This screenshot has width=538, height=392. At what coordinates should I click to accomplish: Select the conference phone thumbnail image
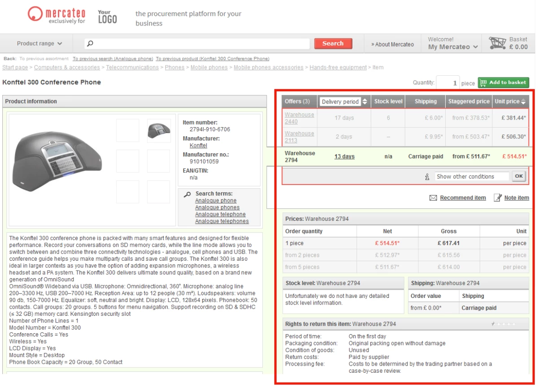click(x=159, y=130)
